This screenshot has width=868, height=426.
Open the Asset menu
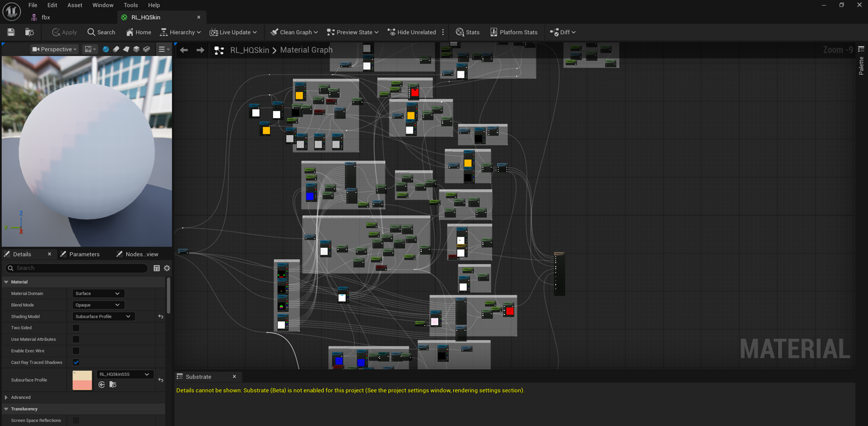point(75,5)
